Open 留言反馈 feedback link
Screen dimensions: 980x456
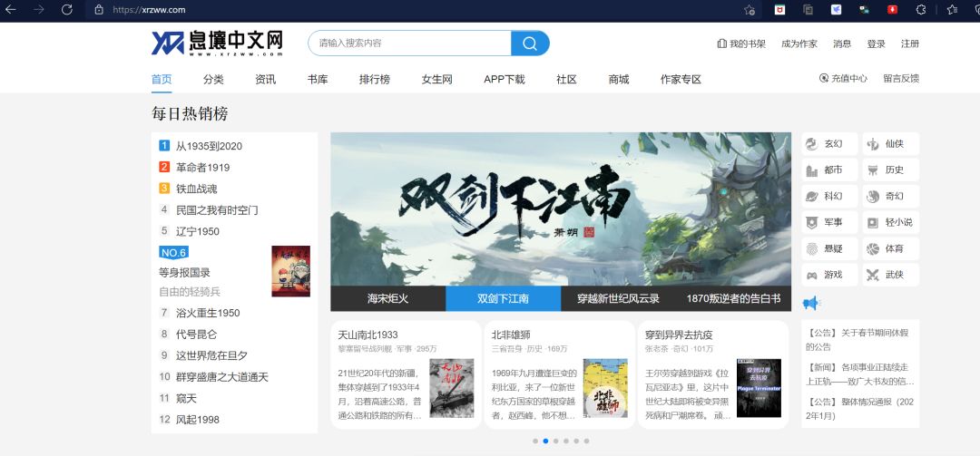[901, 78]
